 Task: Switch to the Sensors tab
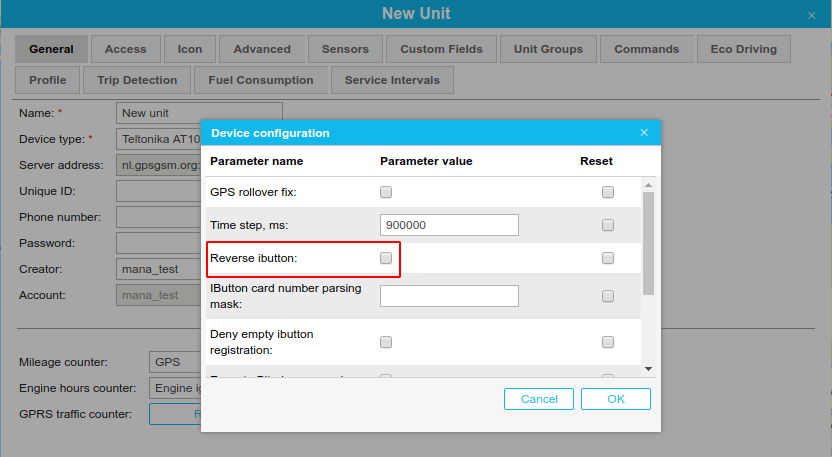(345, 49)
